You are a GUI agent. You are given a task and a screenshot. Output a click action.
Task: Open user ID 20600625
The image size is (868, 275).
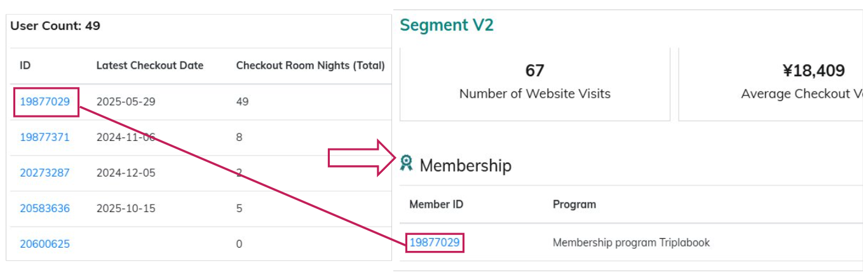(44, 244)
